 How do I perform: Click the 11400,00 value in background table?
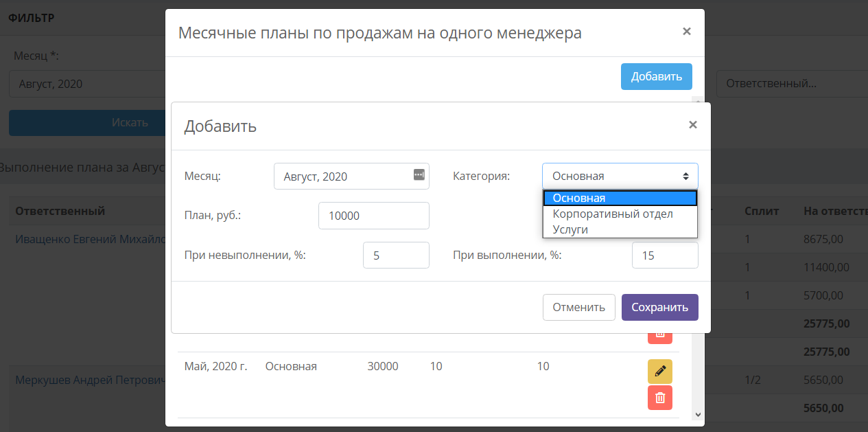[827, 267]
